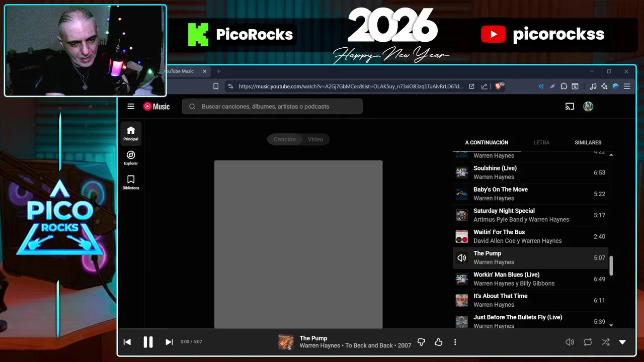Select the LETRA tab
This screenshot has width=644, height=362.
click(541, 143)
